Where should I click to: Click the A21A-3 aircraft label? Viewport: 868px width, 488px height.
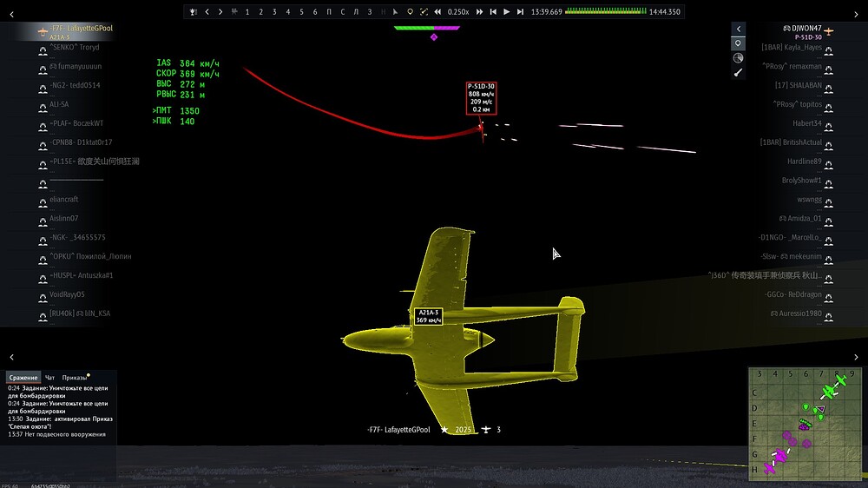[x=429, y=316]
